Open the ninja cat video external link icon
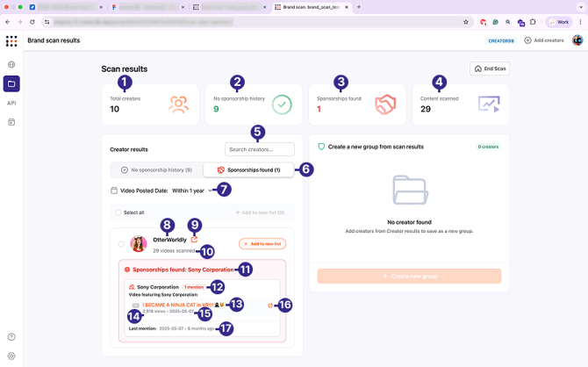 click(x=271, y=306)
